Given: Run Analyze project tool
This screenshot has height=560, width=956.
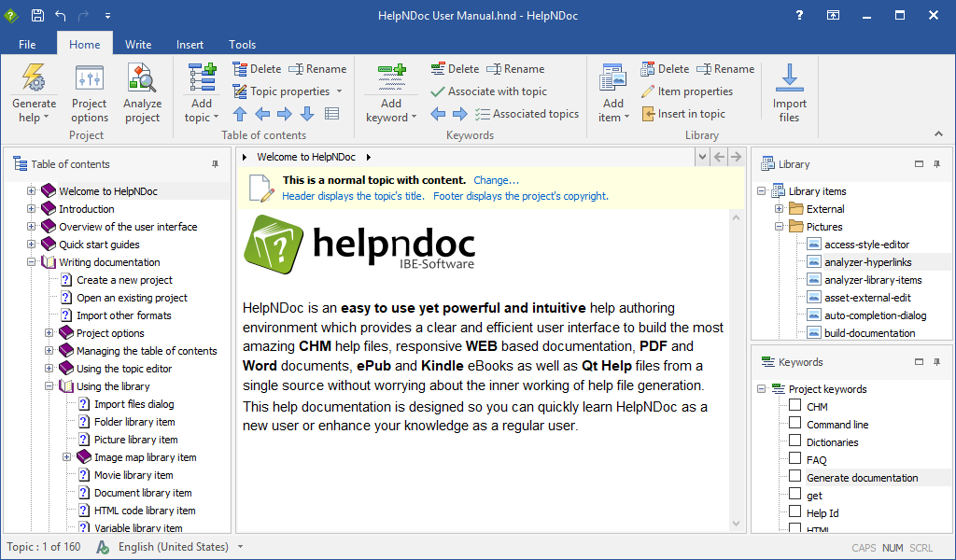Looking at the screenshot, I should click(142, 94).
